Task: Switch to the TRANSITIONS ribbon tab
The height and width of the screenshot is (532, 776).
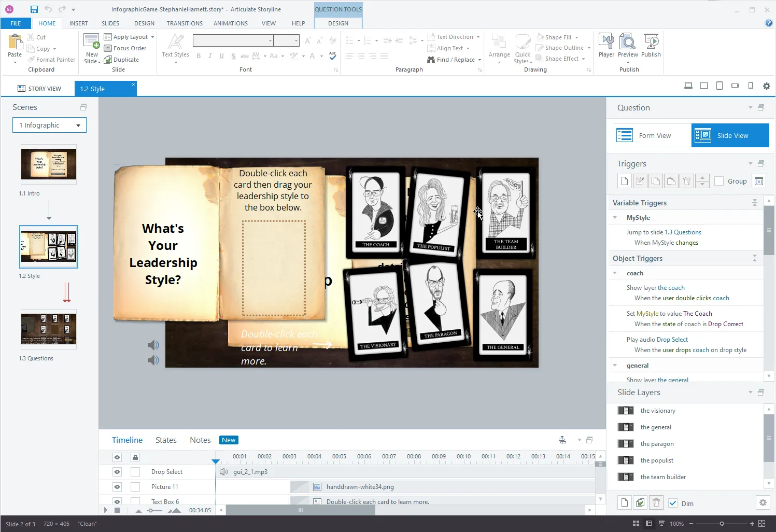Action: click(185, 23)
